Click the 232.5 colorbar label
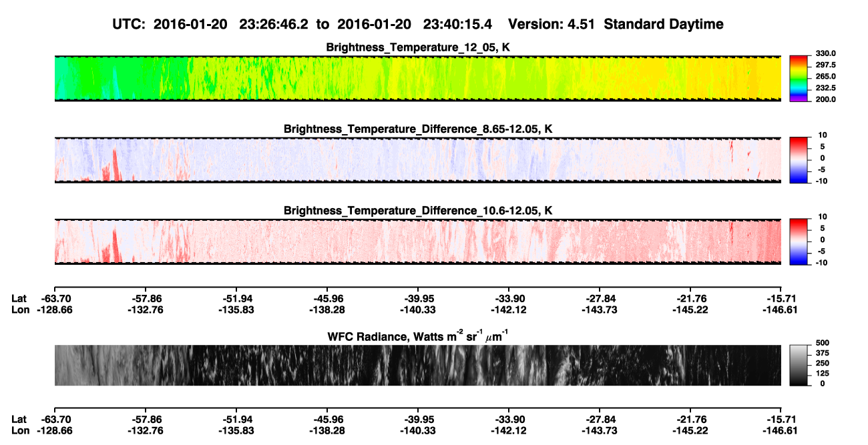The width and height of the screenshot is (868, 445). tap(824, 88)
